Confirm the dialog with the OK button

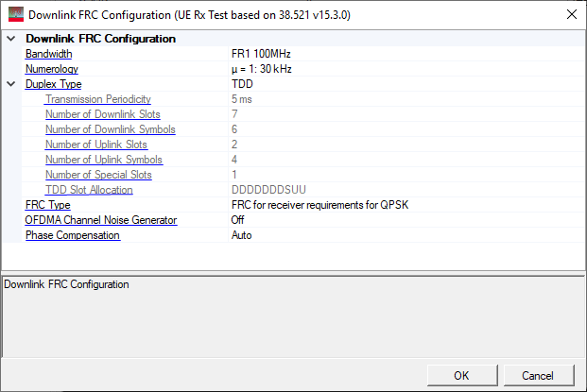[x=462, y=375]
